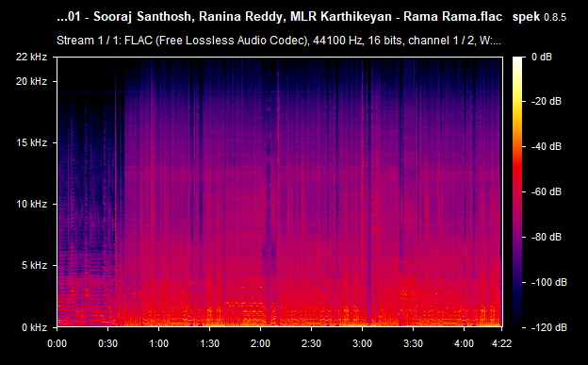Click the 3:30 time axis marker
This screenshot has height=365, width=588.
(413, 343)
